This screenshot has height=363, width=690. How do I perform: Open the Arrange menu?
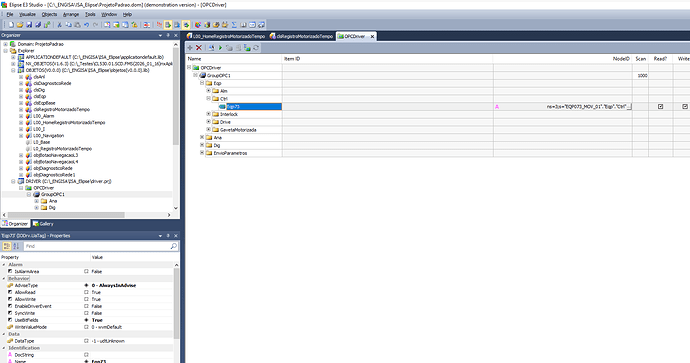click(71, 15)
